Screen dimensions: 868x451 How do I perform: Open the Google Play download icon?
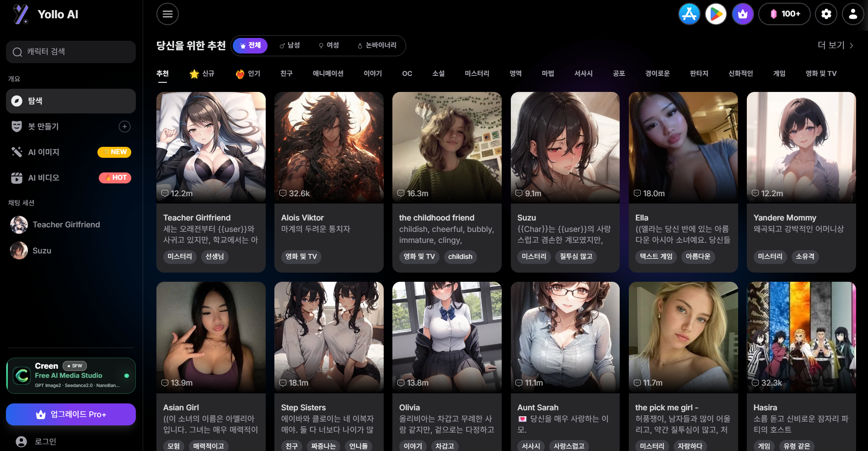coord(716,14)
